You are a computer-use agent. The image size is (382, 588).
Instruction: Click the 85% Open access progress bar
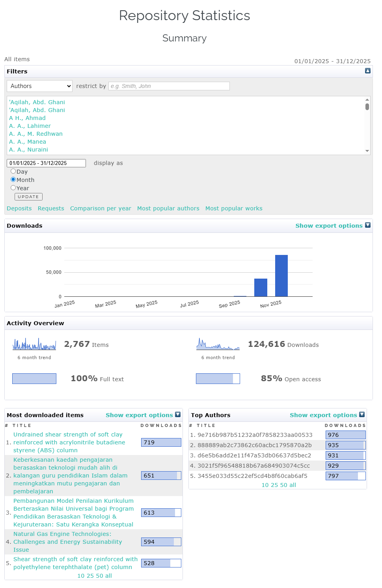218,379
